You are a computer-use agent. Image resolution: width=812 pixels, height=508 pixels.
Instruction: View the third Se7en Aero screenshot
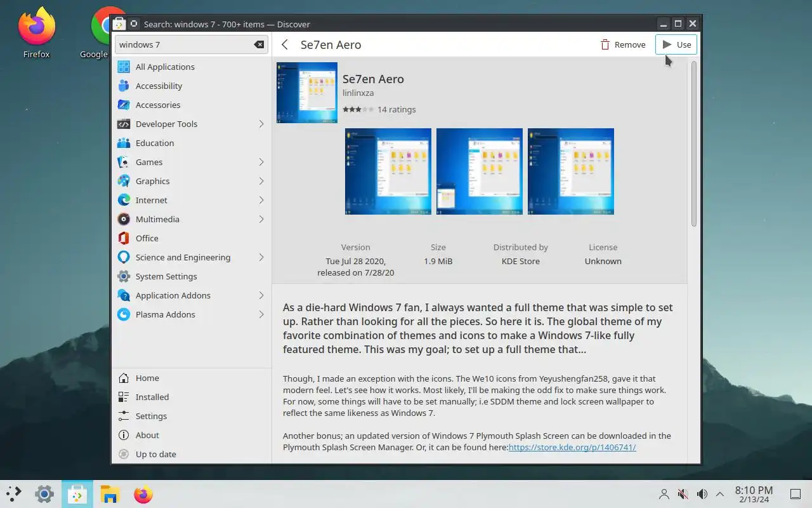(571, 171)
